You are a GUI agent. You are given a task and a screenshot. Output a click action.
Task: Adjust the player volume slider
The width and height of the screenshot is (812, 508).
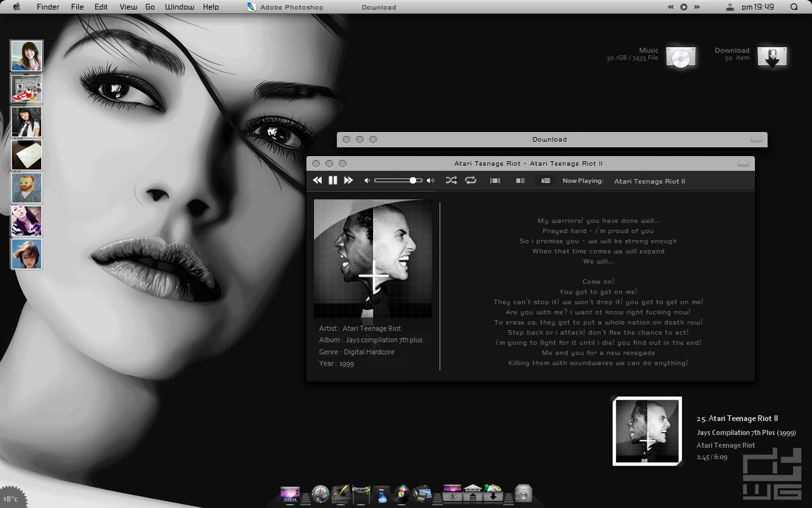click(x=398, y=181)
